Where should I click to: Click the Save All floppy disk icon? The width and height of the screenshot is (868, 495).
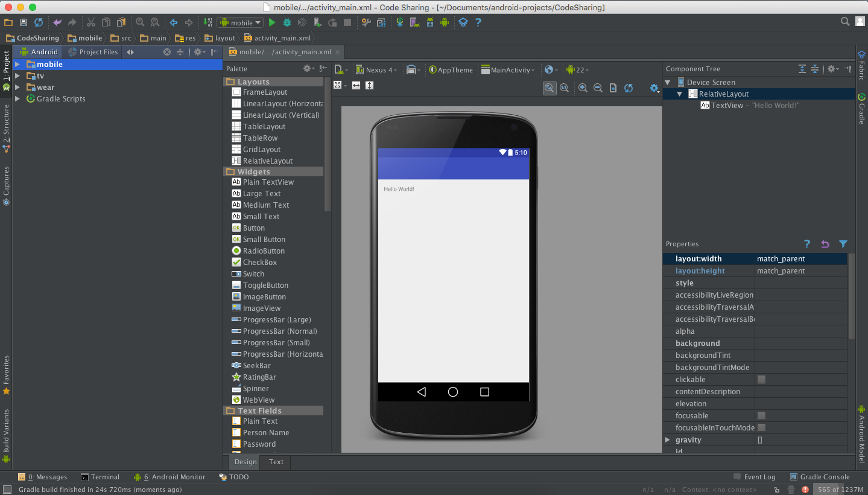pyautogui.click(x=24, y=22)
